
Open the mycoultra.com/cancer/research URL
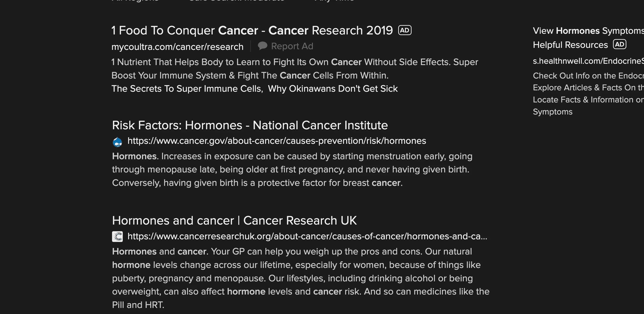coord(177,47)
